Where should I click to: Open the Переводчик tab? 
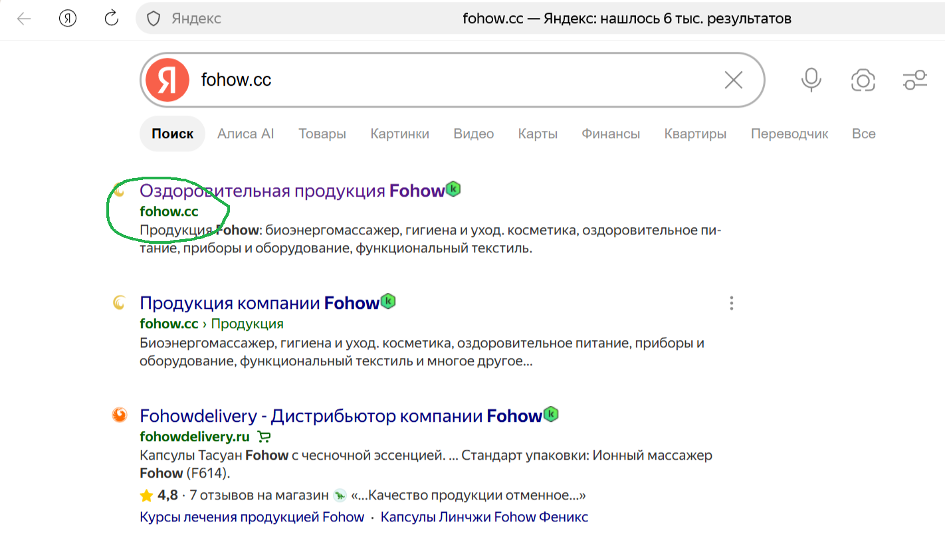click(x=789, y=134)
